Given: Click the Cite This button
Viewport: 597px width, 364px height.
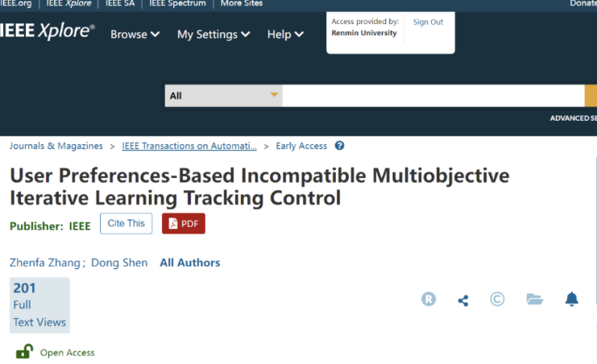Looking at the screenshot, I should tap(126, 224).
